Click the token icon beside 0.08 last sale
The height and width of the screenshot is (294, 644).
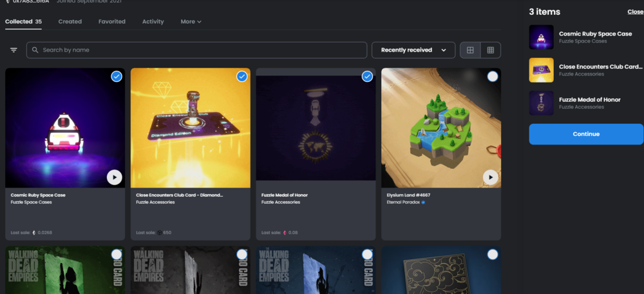[285, 233]
